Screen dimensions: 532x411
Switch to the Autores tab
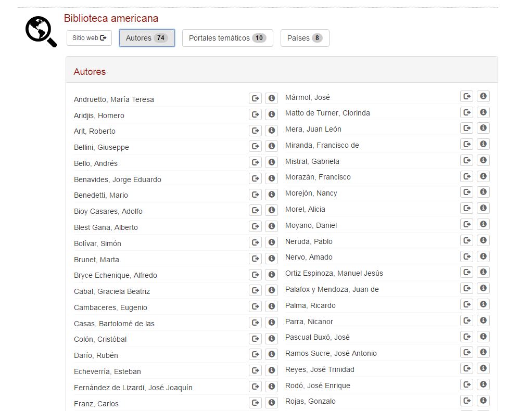point(147,38)
